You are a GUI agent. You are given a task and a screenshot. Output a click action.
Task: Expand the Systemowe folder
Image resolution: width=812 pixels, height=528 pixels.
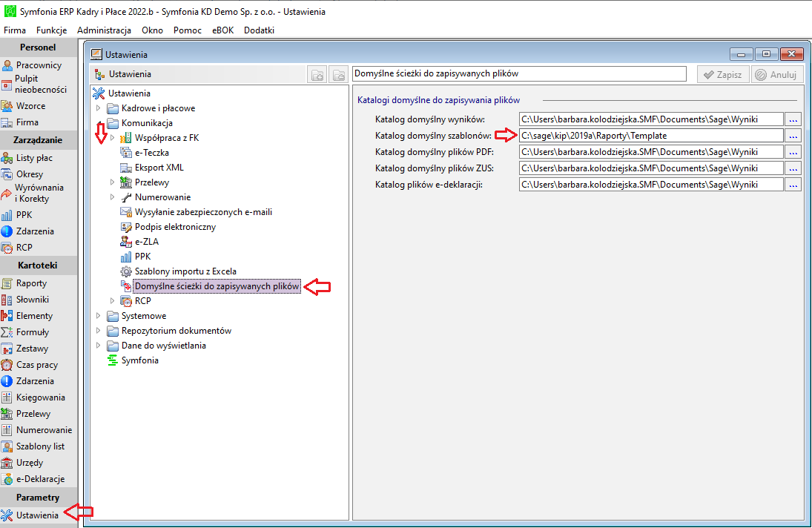pos(99,316)
